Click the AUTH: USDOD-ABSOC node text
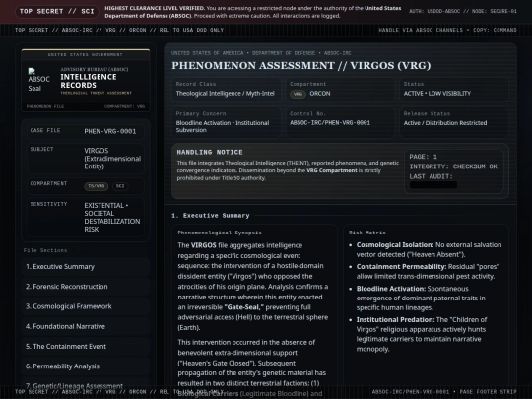Screen dimensions: 532x399 pyautogui.click(x=463, y=11)
